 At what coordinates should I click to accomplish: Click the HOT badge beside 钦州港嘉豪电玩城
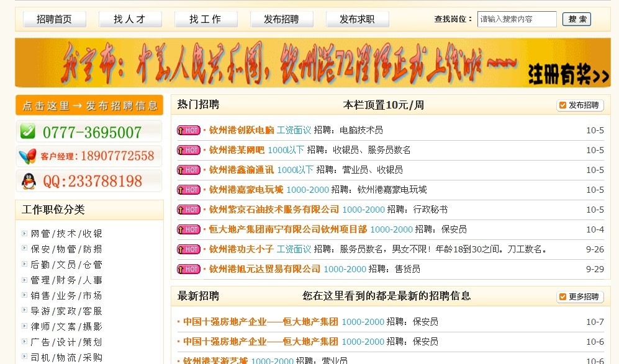[189, 190]
